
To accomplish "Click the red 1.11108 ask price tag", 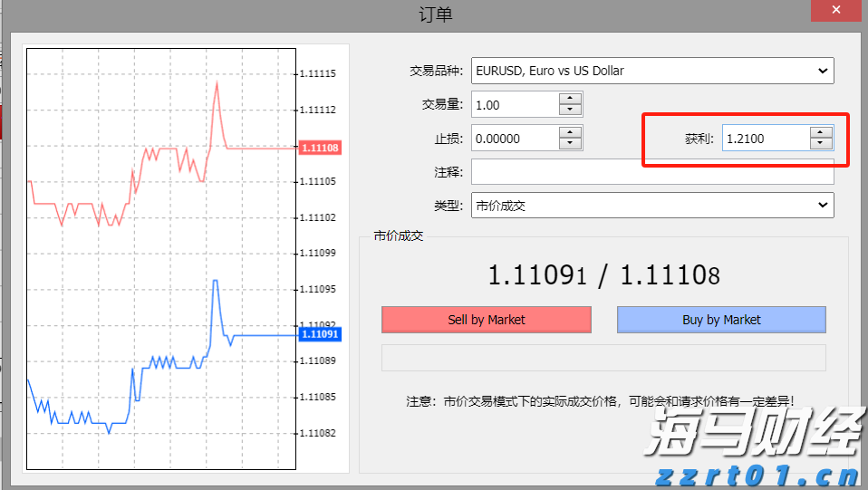I will pos(319,147).
